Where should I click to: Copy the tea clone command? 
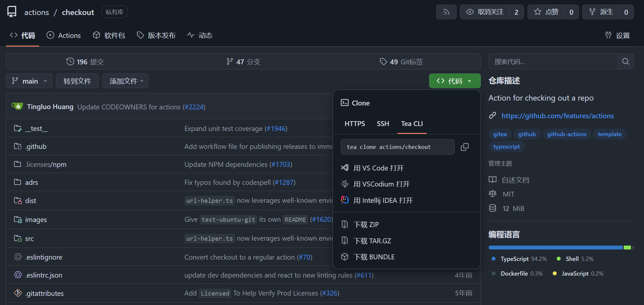464,147
